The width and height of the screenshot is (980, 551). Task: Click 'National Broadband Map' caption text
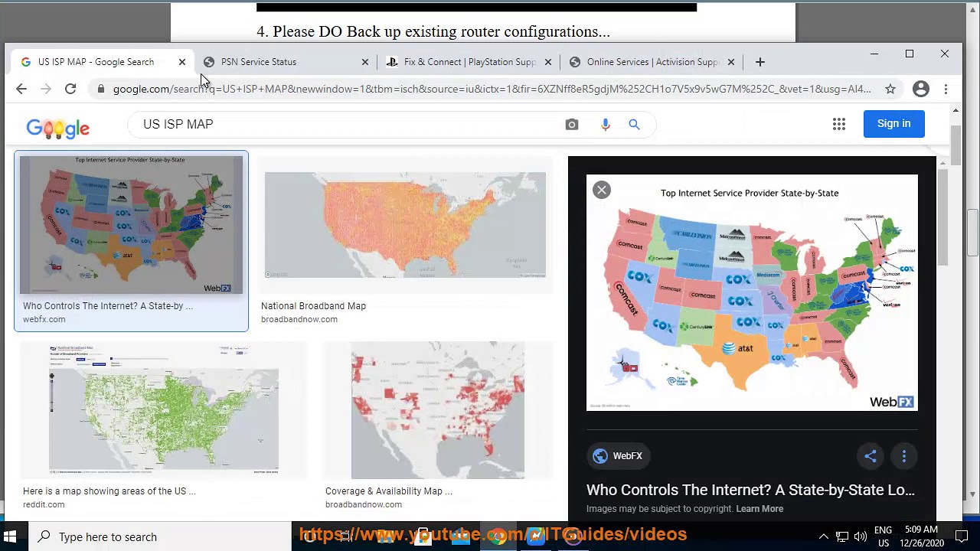tap(313, 306)
